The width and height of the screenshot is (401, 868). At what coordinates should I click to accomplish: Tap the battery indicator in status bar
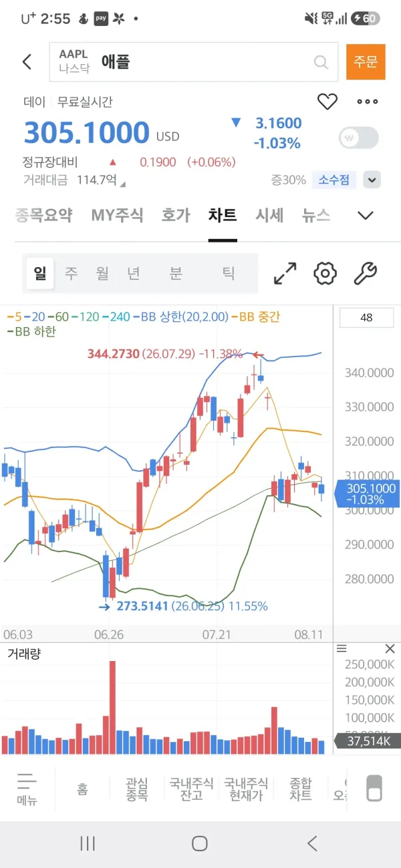pyautogui.click(x=366, y=19)
